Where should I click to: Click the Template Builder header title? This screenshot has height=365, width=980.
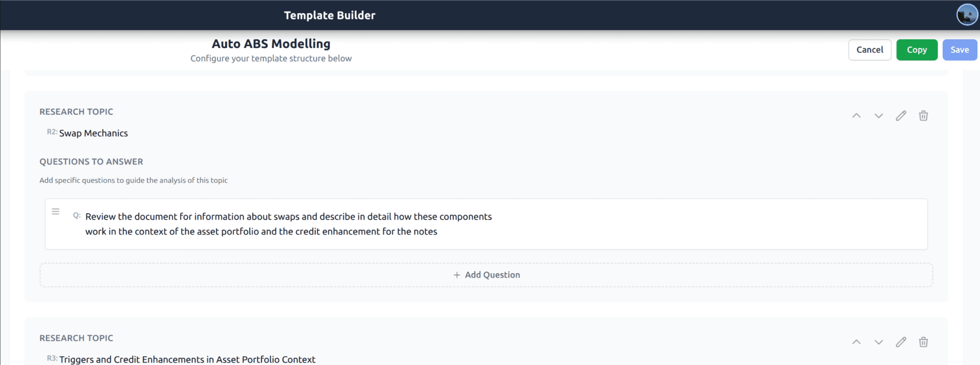pos(330,15)
